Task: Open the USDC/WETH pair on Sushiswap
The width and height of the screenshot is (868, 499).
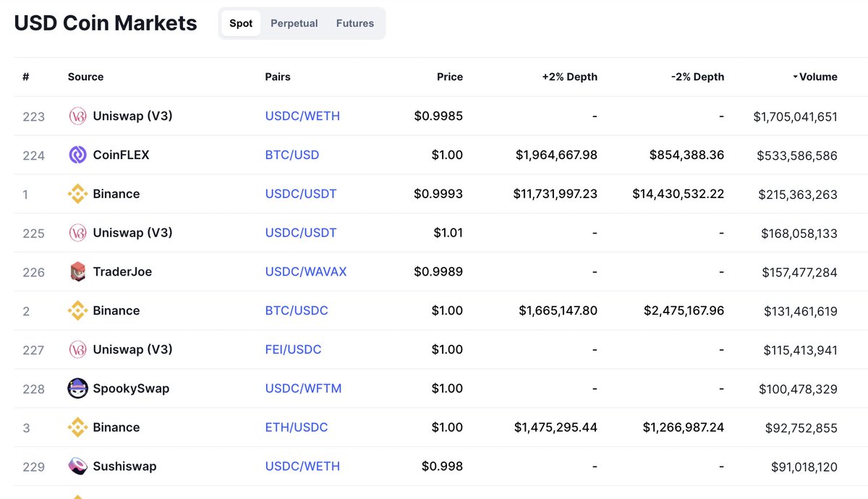Action: pyautogui.click(x=302, y=466)
